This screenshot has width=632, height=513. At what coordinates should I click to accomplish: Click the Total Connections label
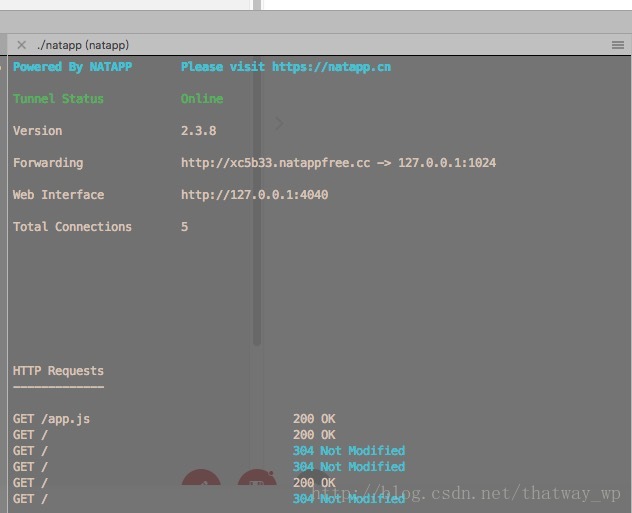click(x=72, y=227)
